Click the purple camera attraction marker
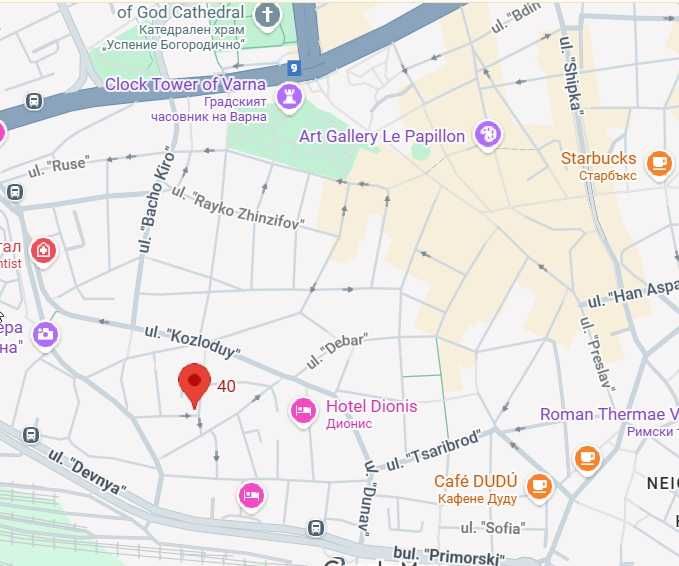Screen dimensions: 679x566 click(45, 336)
